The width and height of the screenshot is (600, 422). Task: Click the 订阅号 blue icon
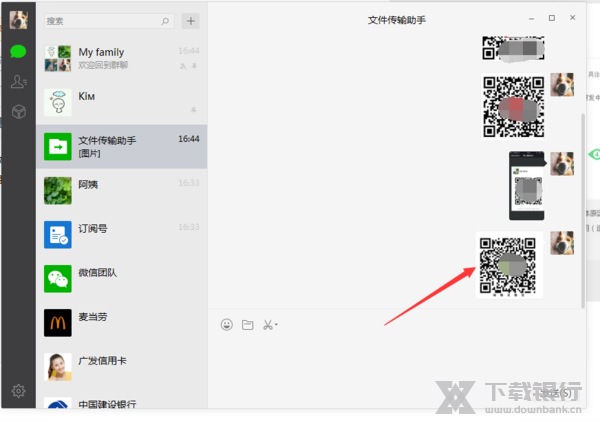[58, 234]
